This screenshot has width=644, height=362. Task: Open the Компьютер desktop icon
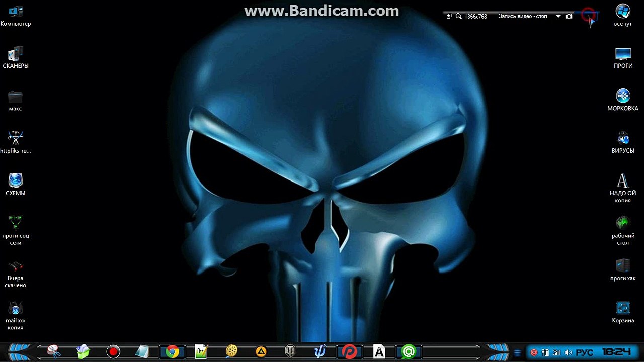click(16, 16)
